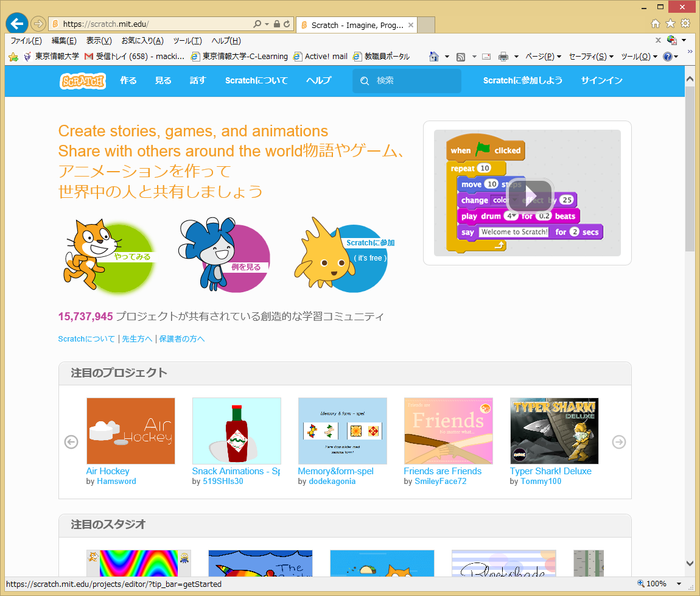Open the ツール(O) command bar dropdown
This screenshot has width=700, height=596.
point(639,57)
